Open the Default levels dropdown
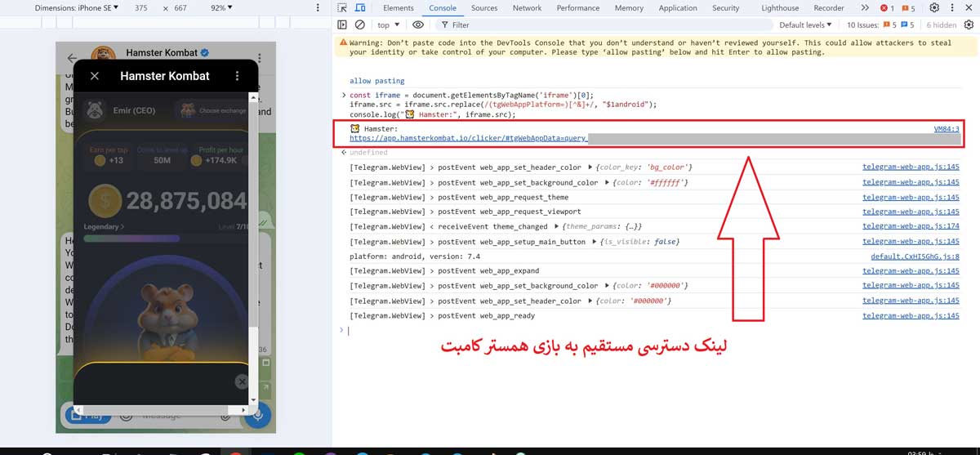Screen dimensions: 980x455 (805, 25)
